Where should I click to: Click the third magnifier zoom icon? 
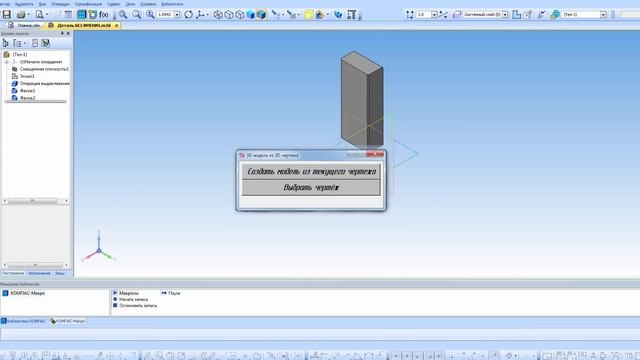(x=150, y=15)
